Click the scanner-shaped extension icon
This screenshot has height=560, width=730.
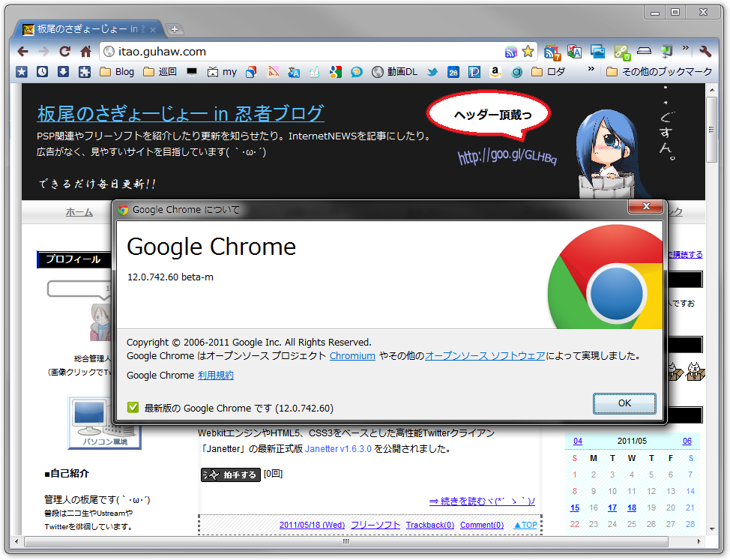point(644,51)
